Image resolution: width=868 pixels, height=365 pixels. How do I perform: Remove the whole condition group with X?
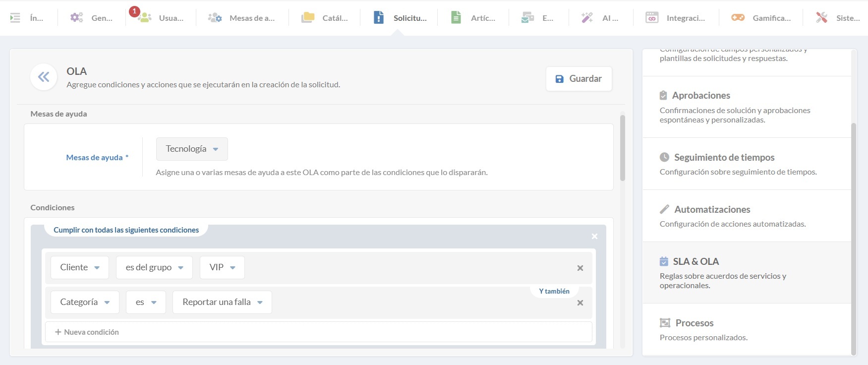pyautogui.click(x=594, y=237)
